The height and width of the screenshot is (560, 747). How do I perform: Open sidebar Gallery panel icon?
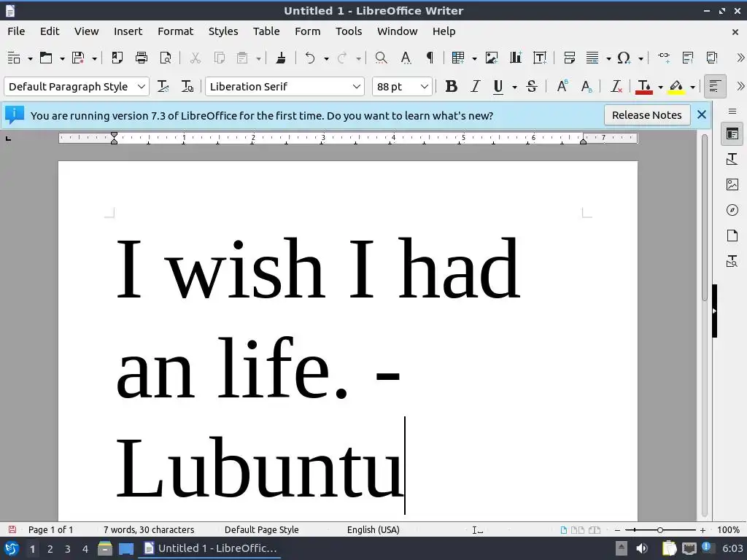732,184
